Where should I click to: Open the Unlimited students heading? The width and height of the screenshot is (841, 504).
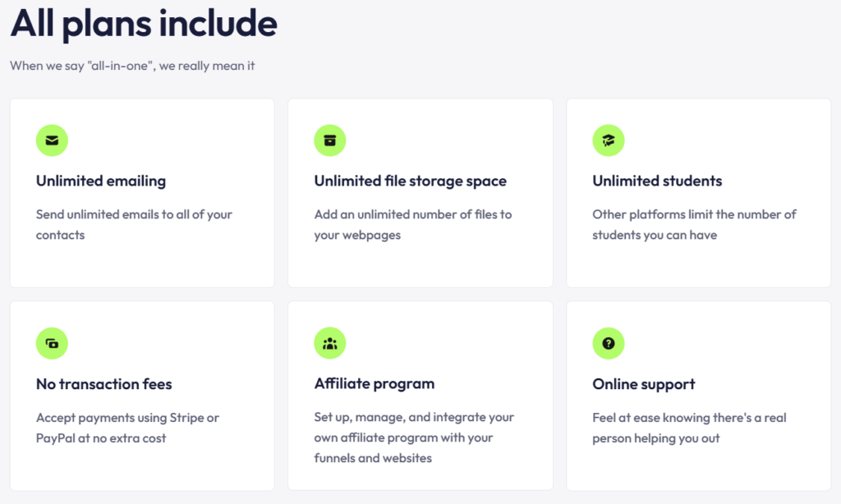pos(657,181)
